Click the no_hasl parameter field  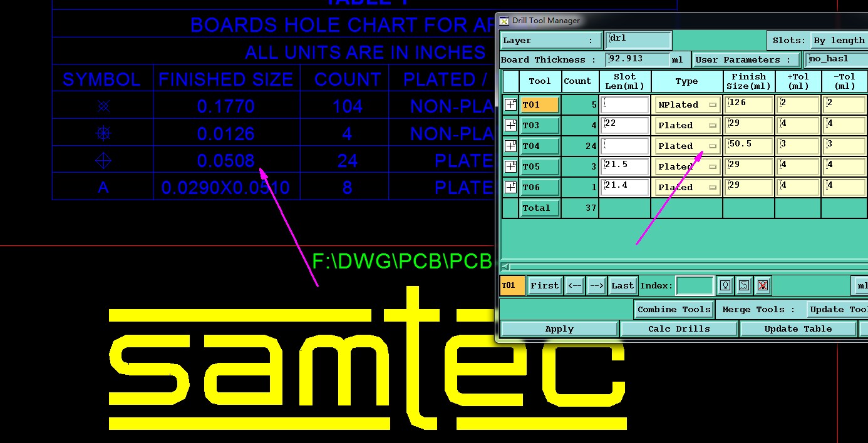pyautogui.click(x=837, y=59)
